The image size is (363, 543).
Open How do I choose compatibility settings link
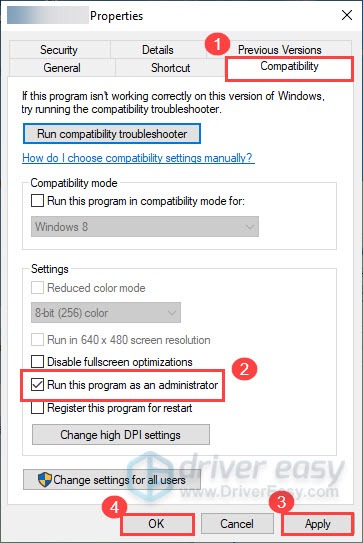pos(138,158)
